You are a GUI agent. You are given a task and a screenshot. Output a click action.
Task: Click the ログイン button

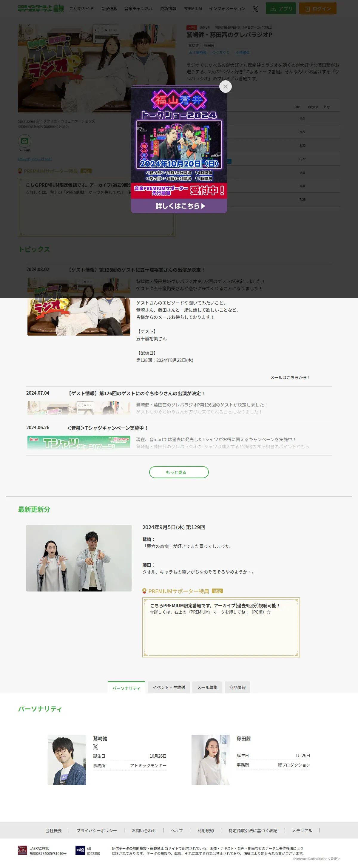(318, 8)
